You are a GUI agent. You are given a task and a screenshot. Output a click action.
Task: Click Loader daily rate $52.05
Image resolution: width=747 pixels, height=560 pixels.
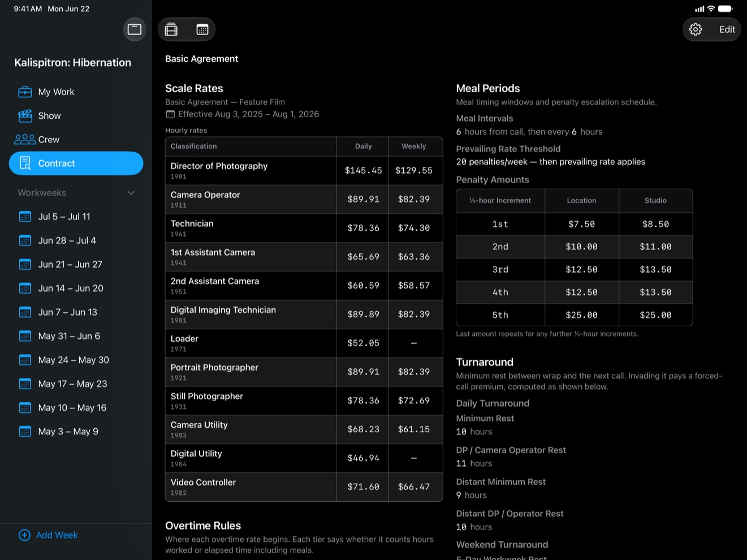point(363,343)
